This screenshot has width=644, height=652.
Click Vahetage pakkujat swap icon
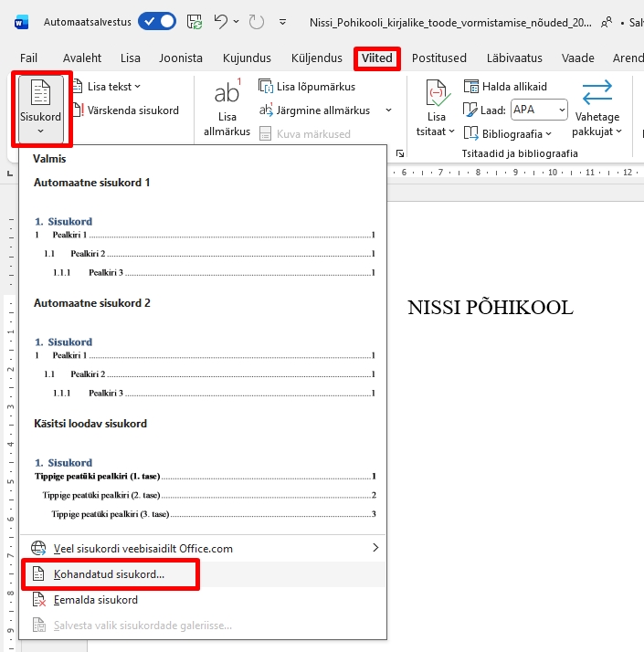coord(596,94)
